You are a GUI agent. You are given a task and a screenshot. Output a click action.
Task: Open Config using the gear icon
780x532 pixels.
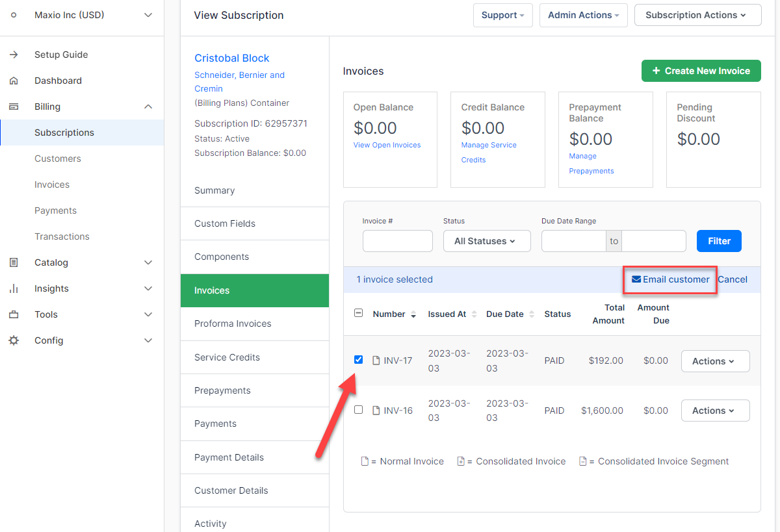13,340
